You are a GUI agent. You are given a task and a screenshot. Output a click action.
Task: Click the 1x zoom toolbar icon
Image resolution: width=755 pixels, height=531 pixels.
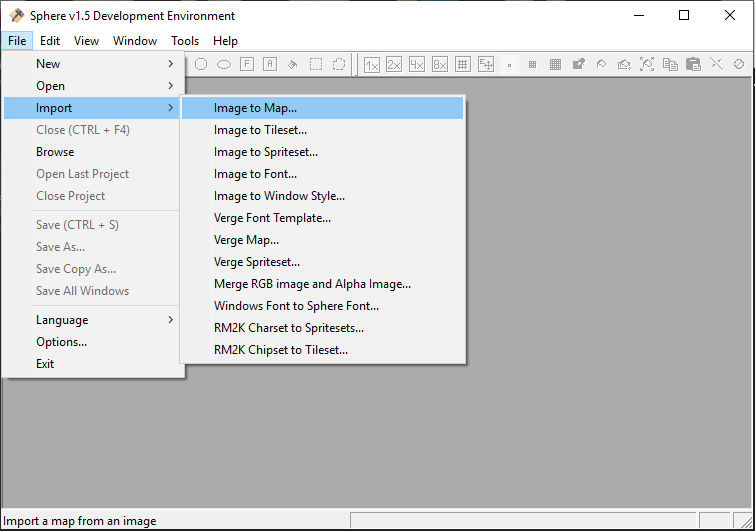372,64
